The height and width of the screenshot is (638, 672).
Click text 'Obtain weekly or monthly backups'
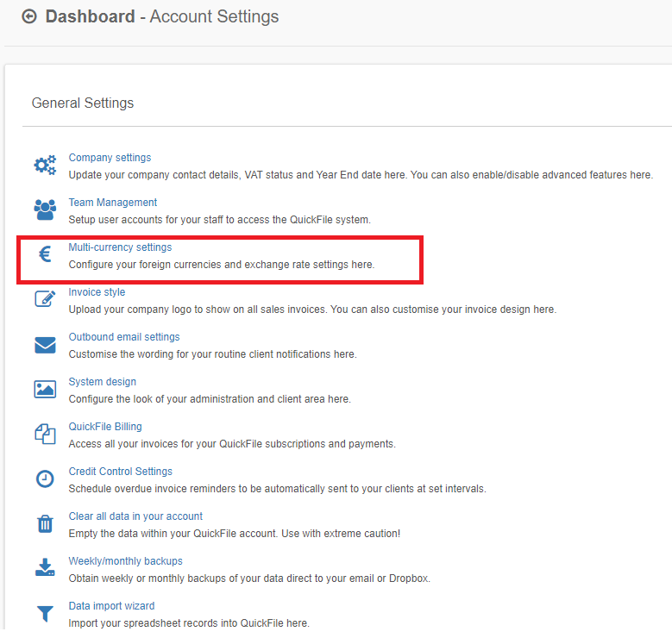148,579
